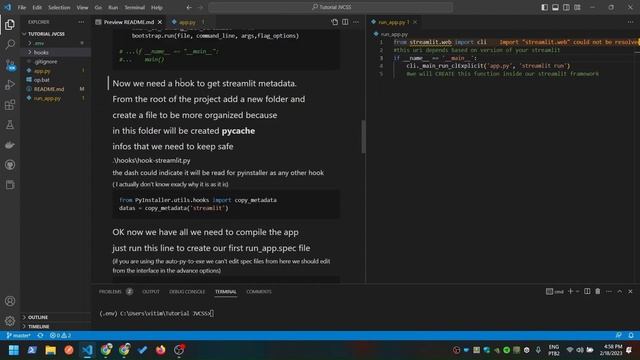This screenshot has width=640, height=360.
Task: Kill terminal with trash icon
Action: pos(598,291)
